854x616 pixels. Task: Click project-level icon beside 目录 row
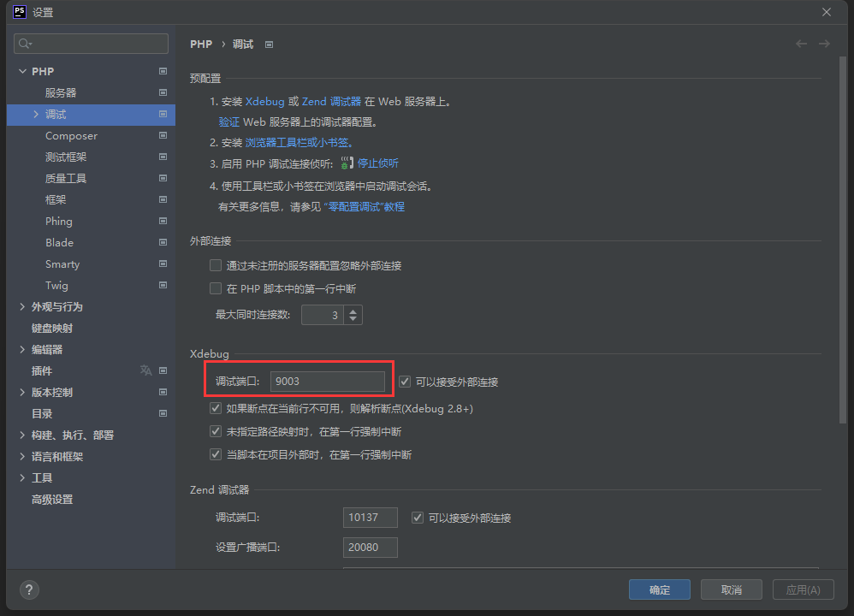(163, 413)
